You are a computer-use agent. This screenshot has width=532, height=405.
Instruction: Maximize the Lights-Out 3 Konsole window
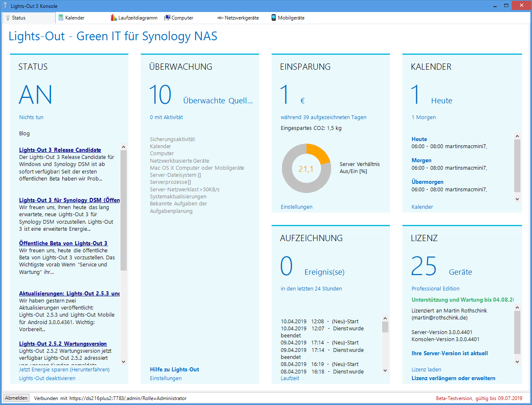[506, 6]
